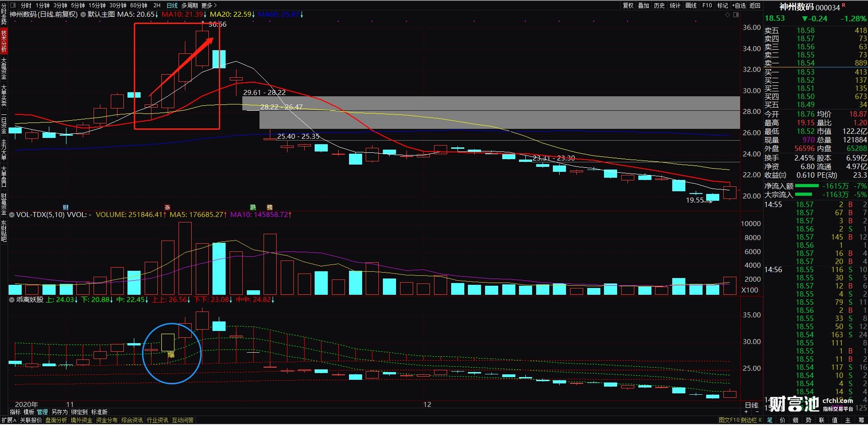Click the 管理 manage tab
Viewport: 868px width, 425px height.
click(x=42, y=412)
